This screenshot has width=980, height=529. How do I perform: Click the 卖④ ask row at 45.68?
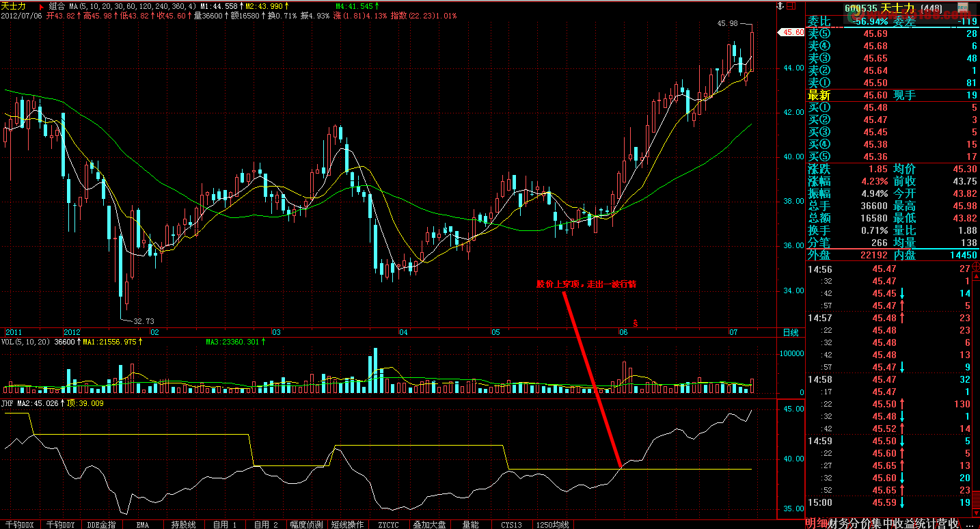tap(893, 46)
